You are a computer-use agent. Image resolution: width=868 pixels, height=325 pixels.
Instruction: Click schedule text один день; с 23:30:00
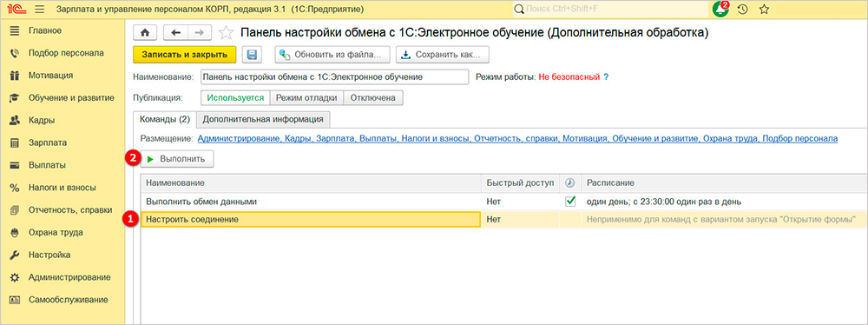click(664, 202)
